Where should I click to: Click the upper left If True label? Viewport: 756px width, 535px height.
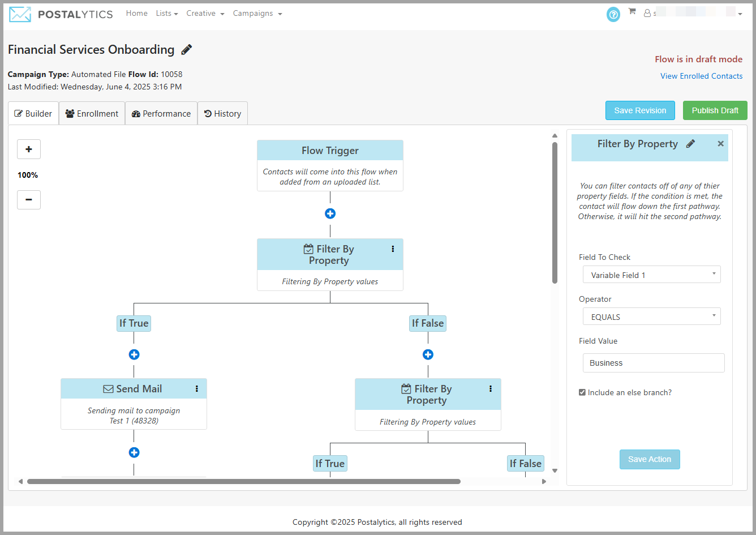tap(134, 323)
